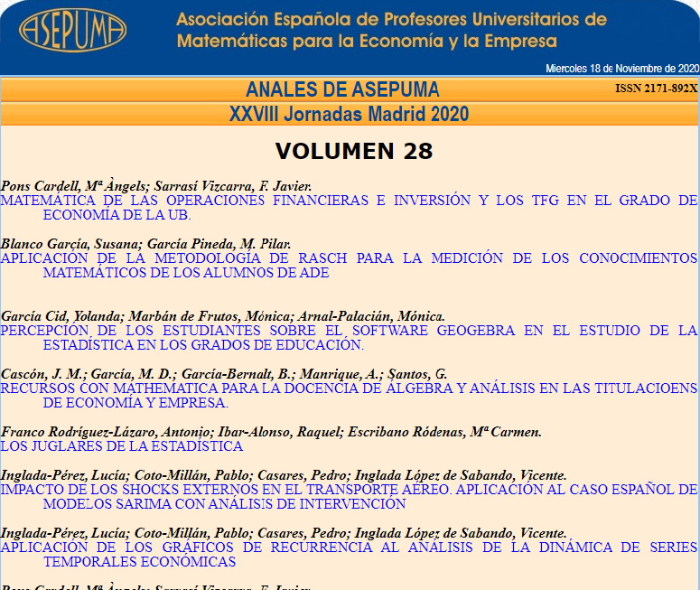
Task: Open the Matemática de las Operaciones Financieras paper
Action: [349, 208]
